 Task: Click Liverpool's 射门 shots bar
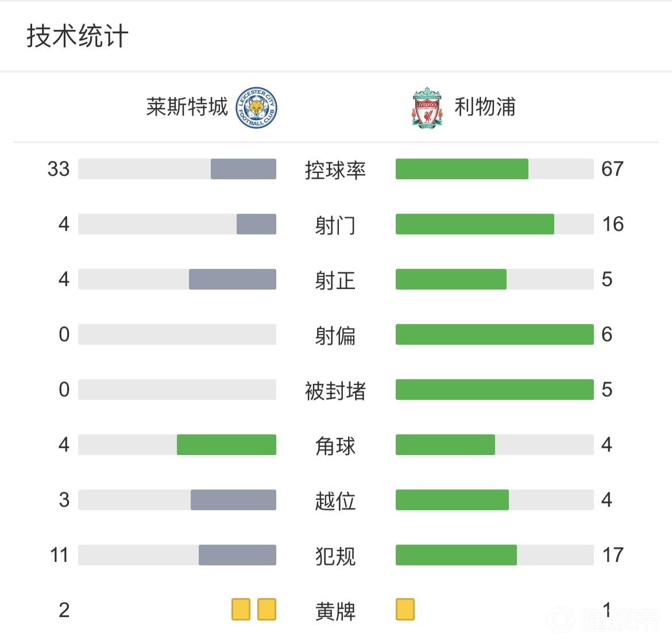[475, 224]
